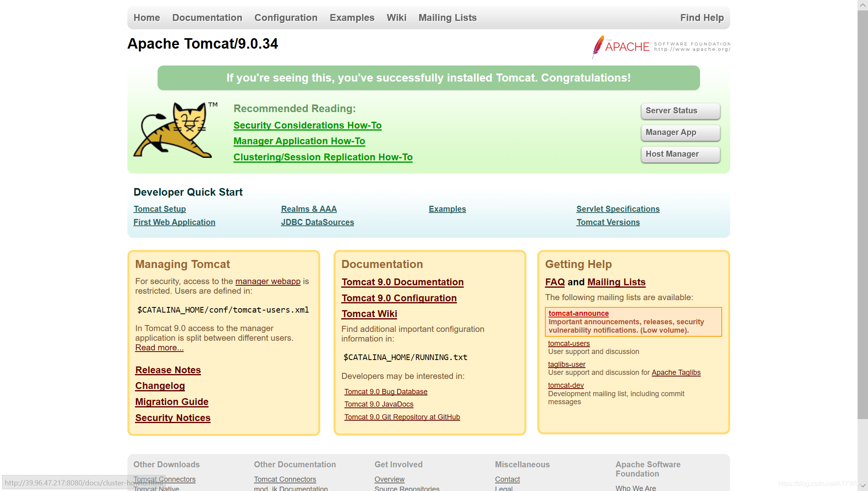Click Find Help in the top bar
This screenshot has width=868, height=491.
click(x=702, y=18)
